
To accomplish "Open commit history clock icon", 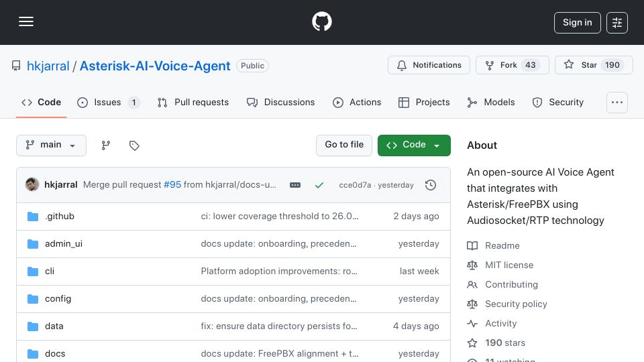I will [x=431, y=185].
